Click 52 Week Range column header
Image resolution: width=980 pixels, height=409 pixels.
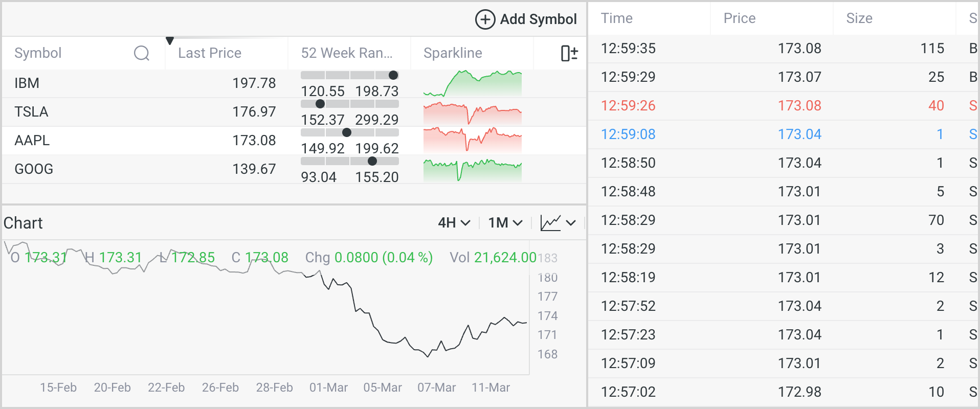click(347, 53)
